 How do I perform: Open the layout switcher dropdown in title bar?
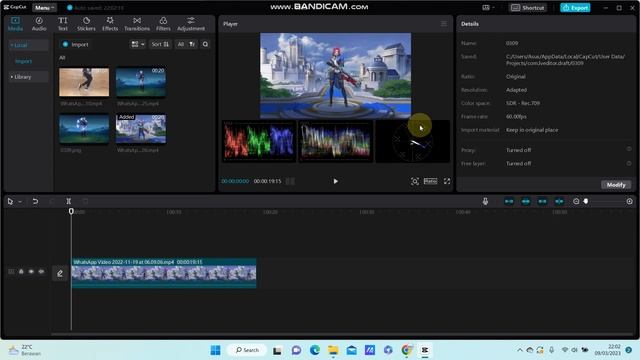pos(488,8)
